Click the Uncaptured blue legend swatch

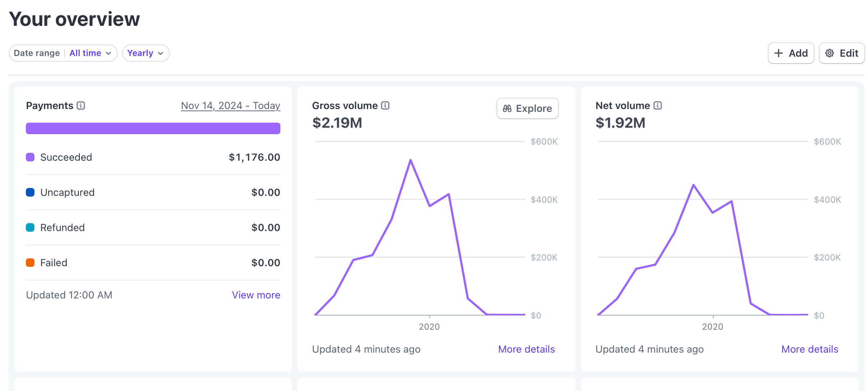coord(30,192)
